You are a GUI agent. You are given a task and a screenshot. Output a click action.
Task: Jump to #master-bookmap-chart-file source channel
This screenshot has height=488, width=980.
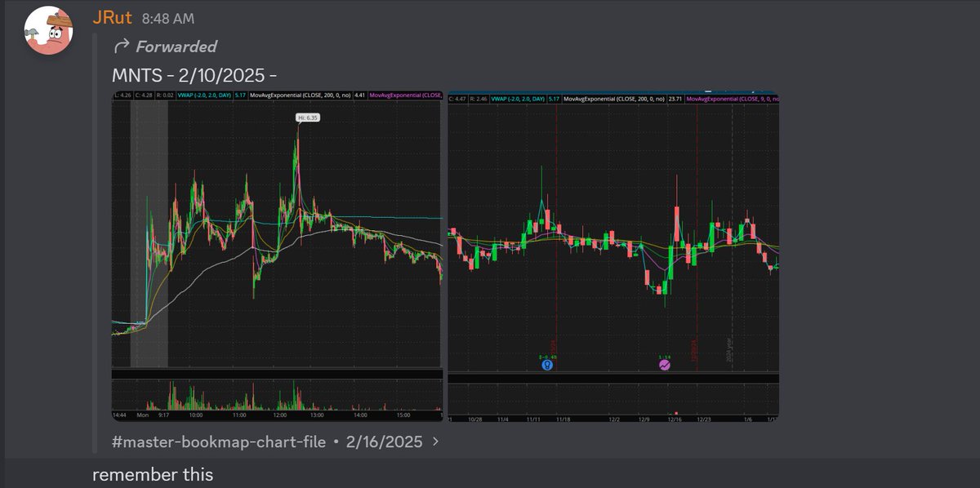coord(218,442)
